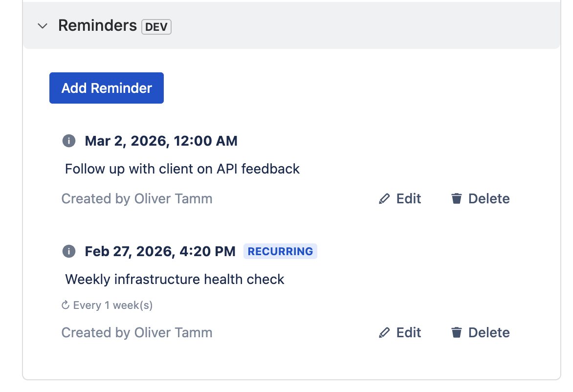
Task: Click the recurrence arrow icon
Action: click(x=66, y=306)
